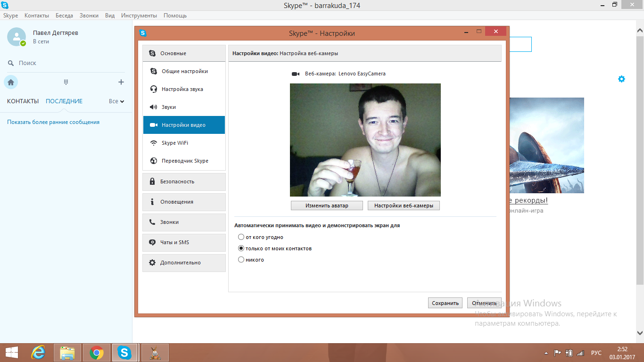Viewport: 644px width, 362px height.
Task: Open 'Звуки' settings page
Action: [x=184, y=107]
